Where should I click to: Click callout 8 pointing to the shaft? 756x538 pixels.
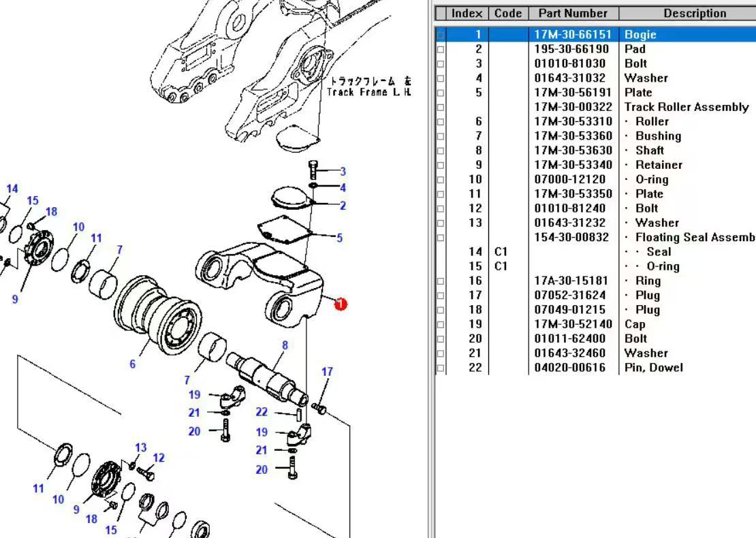click(x=284, y=346)
